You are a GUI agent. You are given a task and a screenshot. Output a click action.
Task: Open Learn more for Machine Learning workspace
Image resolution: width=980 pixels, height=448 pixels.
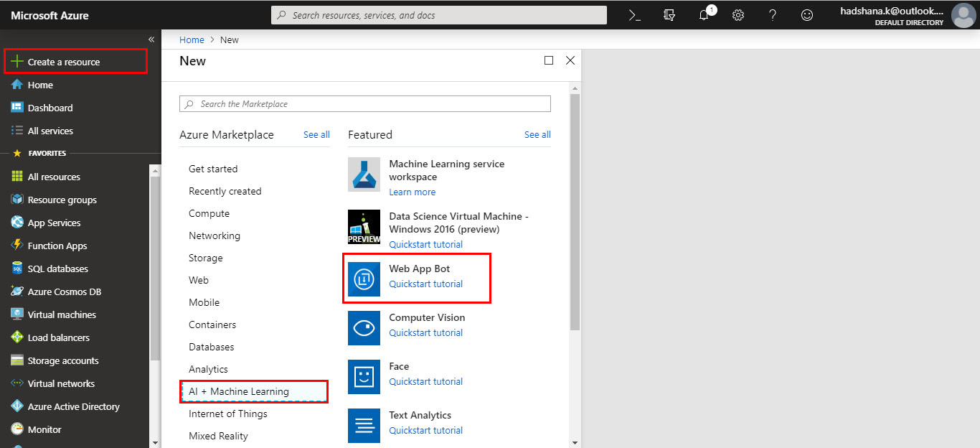coord(413,192)
